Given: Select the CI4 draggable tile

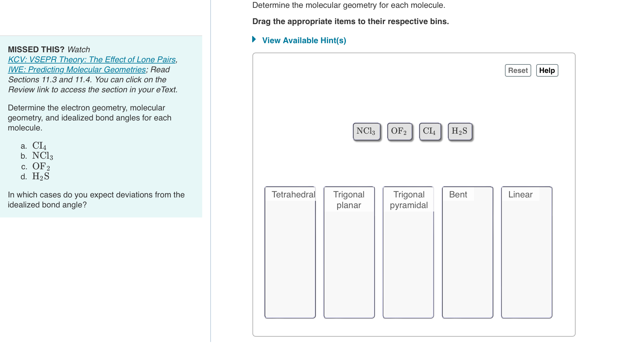Looking at the screenshot, I should tap(430, 131).
